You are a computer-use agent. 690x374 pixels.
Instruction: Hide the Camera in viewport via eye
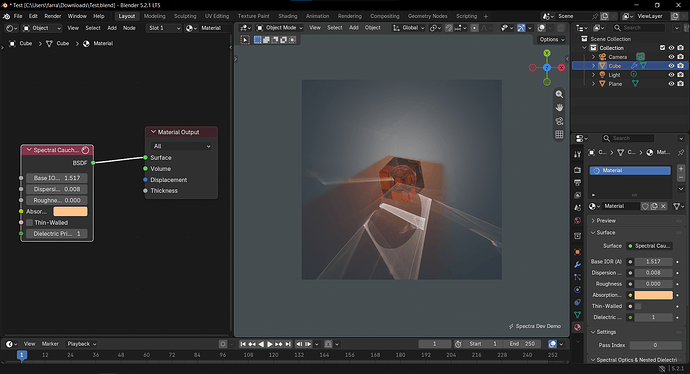pyautogui.click(x=671, y=57)
